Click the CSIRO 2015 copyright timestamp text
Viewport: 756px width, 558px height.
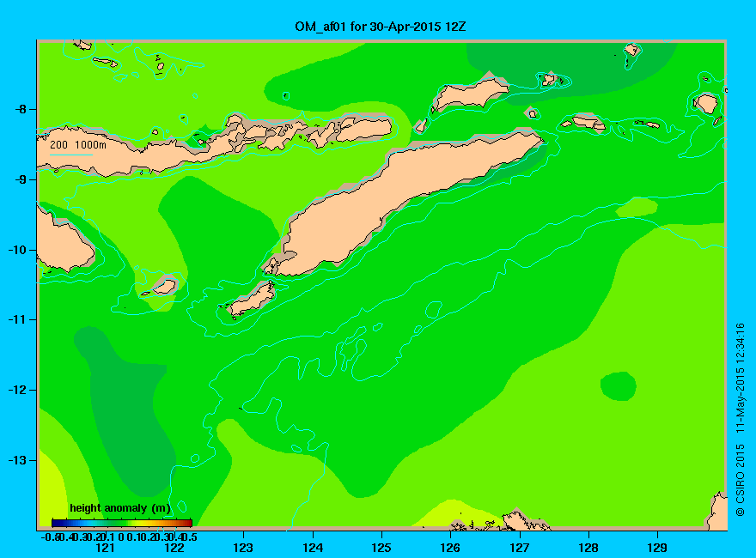741,419
